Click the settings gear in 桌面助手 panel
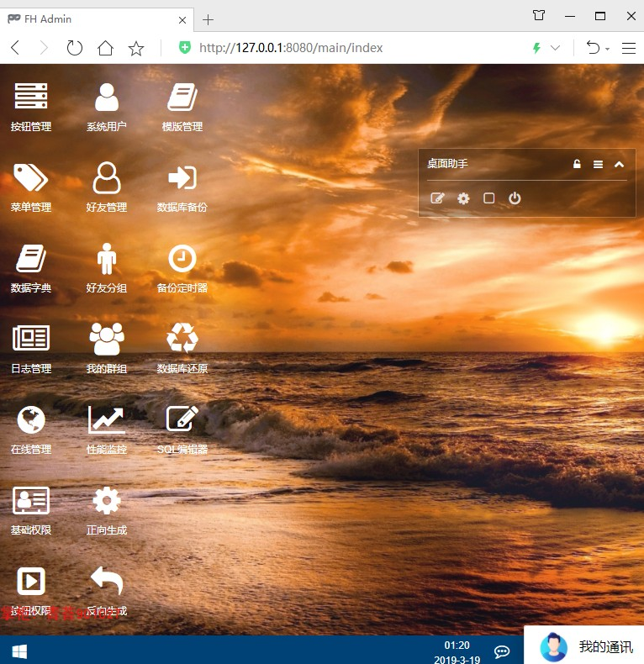Viewport: 644px width, 664px height. tap(463, 198)
